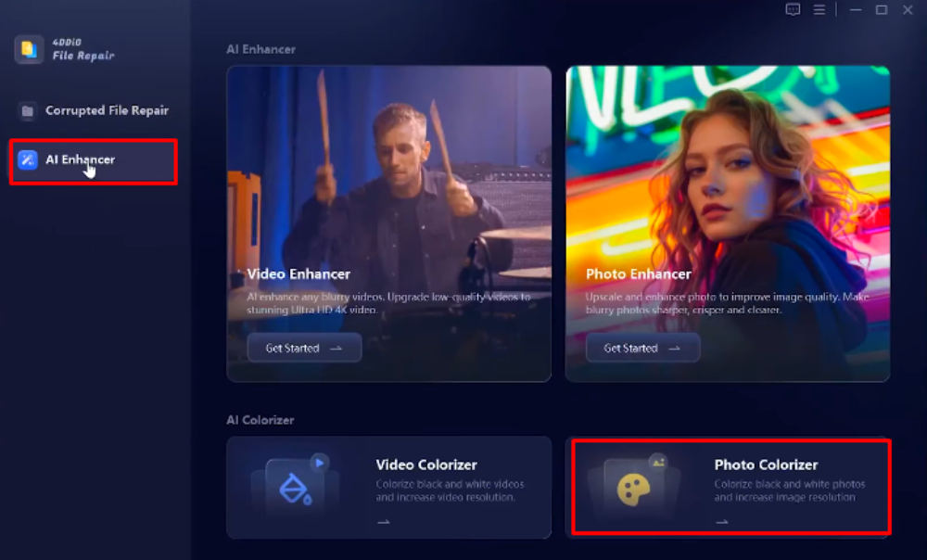Select the AI Enhancer sidebar label
This screenshot has width=927, height=560.
click(80, 159)
